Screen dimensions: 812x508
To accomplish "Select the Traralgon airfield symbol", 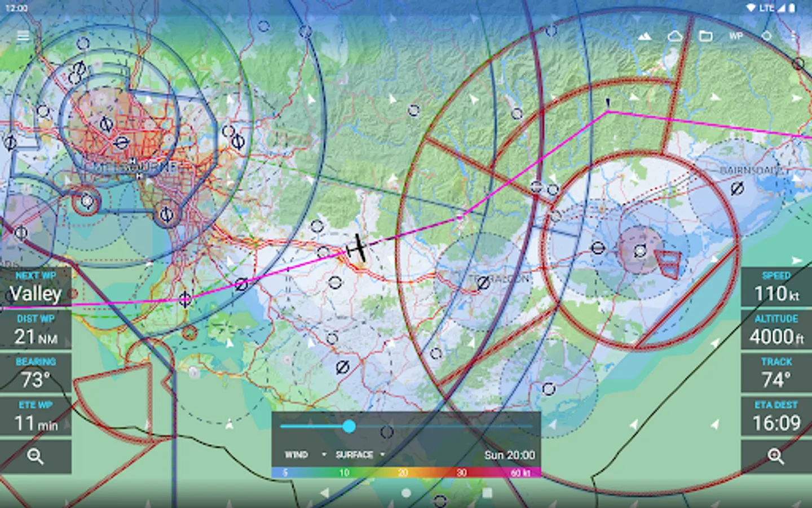I will pos(483,284).
